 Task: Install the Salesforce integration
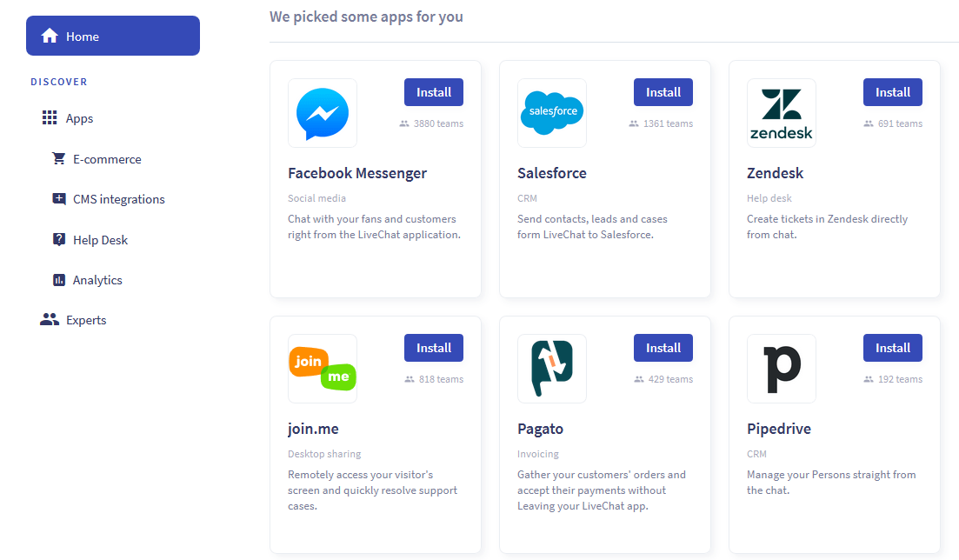(663, 92)
